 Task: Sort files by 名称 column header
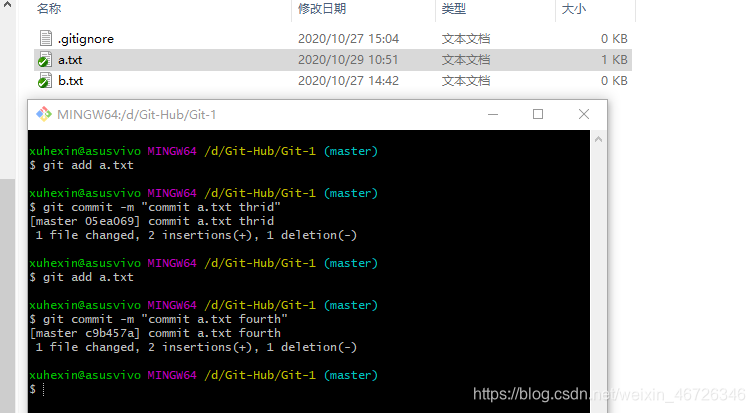pyautogui.click(x=49, y=9)
